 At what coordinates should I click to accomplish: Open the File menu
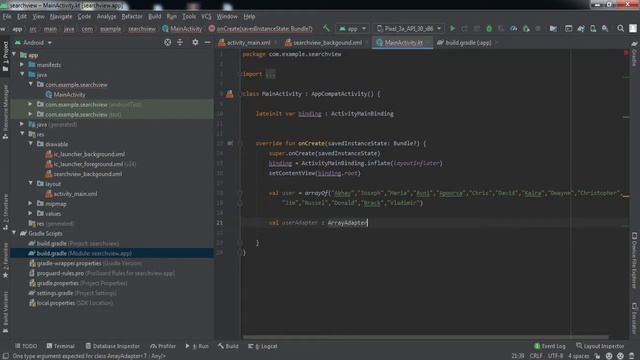(7, 17)
